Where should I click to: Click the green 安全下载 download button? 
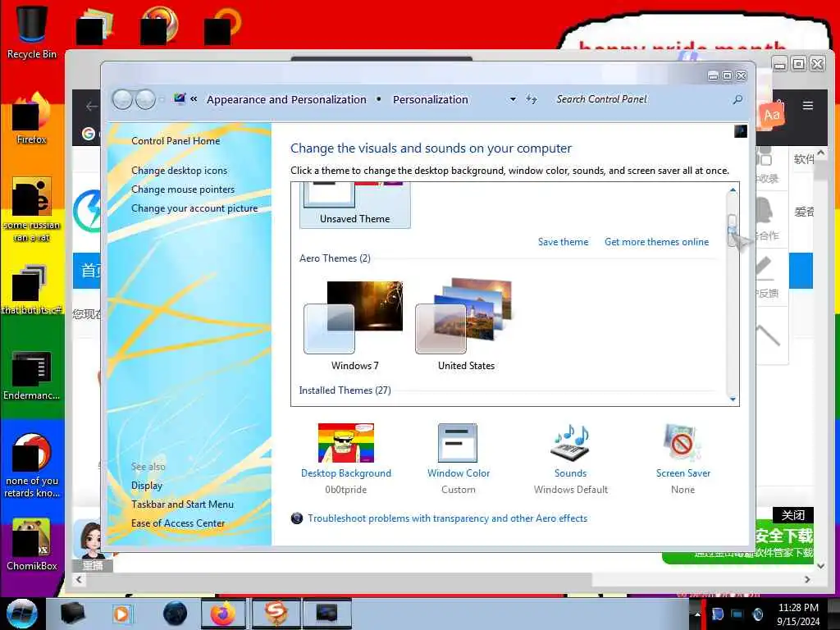point(738,542)
